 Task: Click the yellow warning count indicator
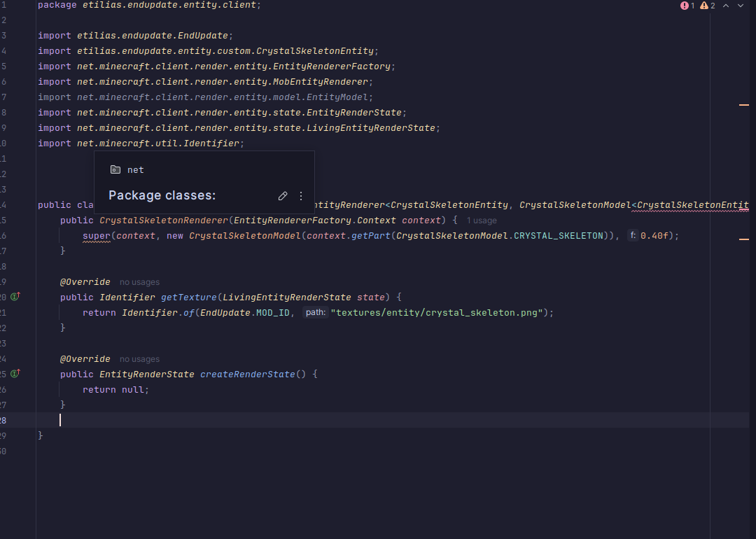pos(707,6)
